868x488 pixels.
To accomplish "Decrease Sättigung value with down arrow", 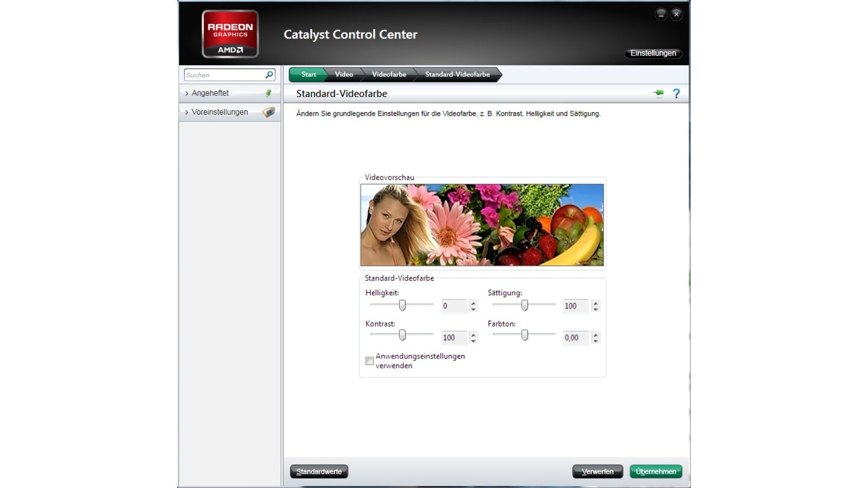I will (x=596, y=309).
